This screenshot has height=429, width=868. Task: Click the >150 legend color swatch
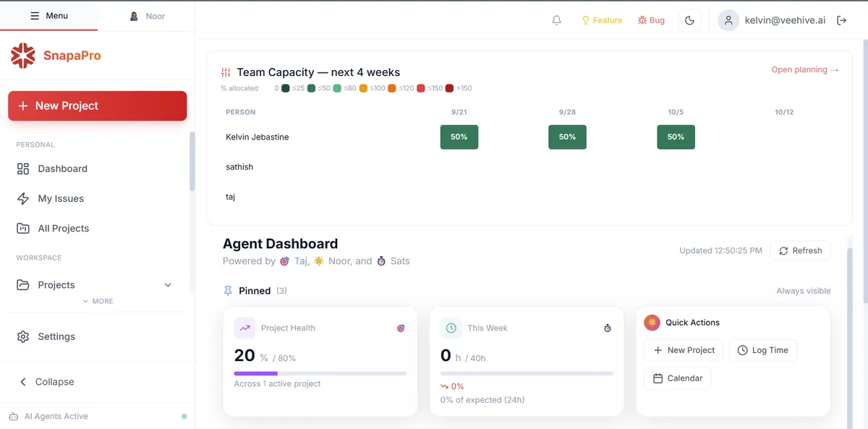449,88
